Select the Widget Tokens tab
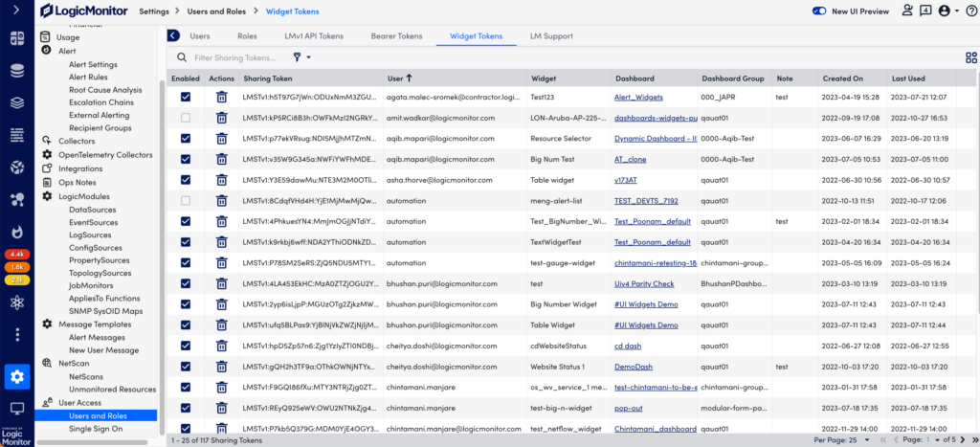Screen dimensions: 980x447 point(476,36)
